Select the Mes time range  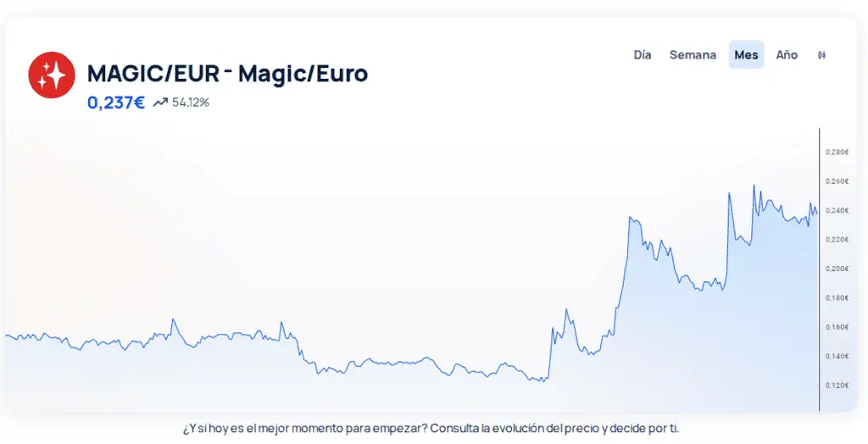(746, 55)
